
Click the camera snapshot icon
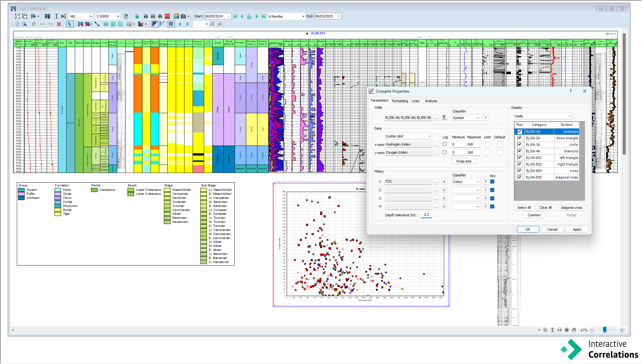(x=184, y=16)
